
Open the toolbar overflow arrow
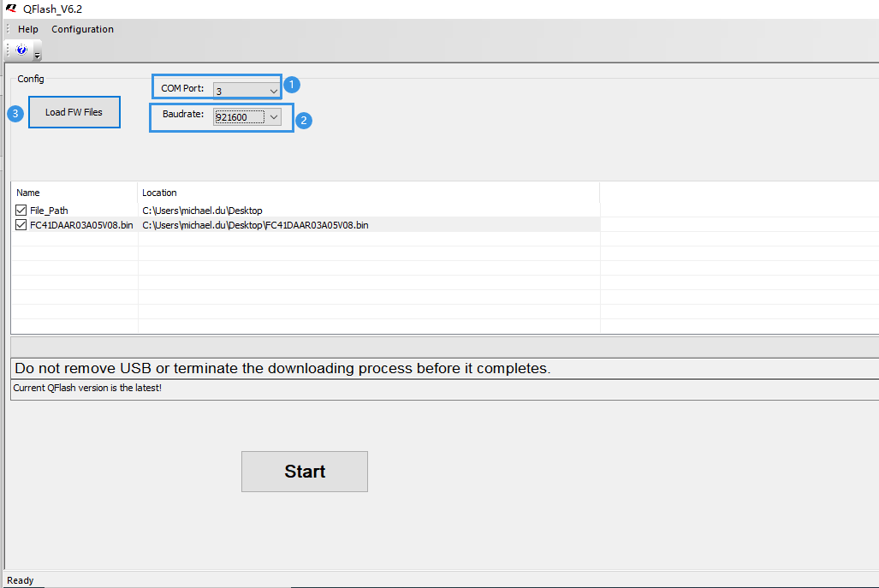coord(36,53)
